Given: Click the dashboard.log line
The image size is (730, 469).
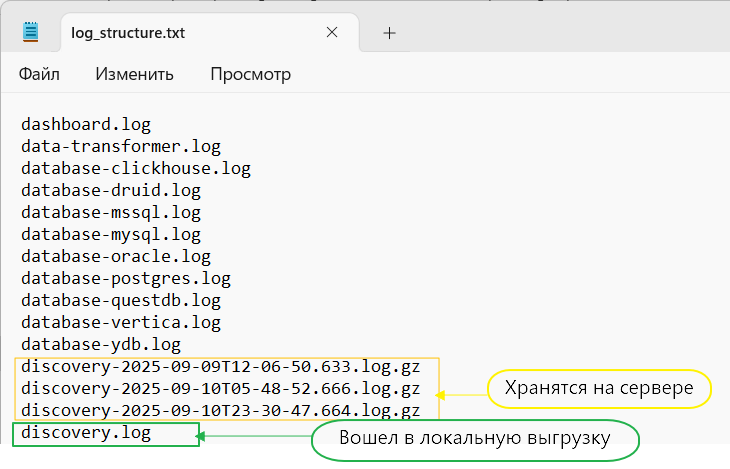Looking at the screenshot, I should pyautogui.click(x=86, y=124).
